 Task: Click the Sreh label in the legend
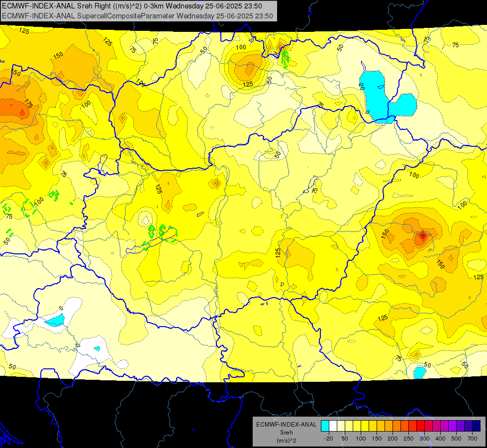287,433
